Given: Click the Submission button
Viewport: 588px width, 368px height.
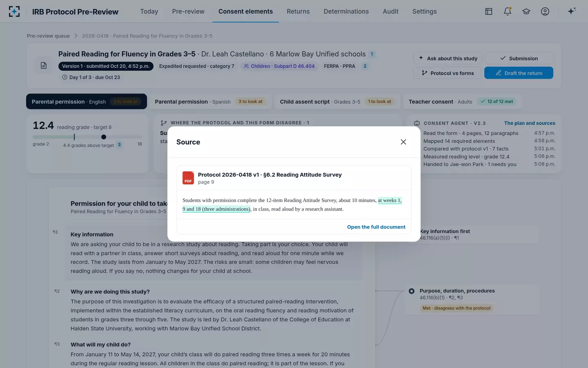Looking at the screenshot, I should point(519,58).
